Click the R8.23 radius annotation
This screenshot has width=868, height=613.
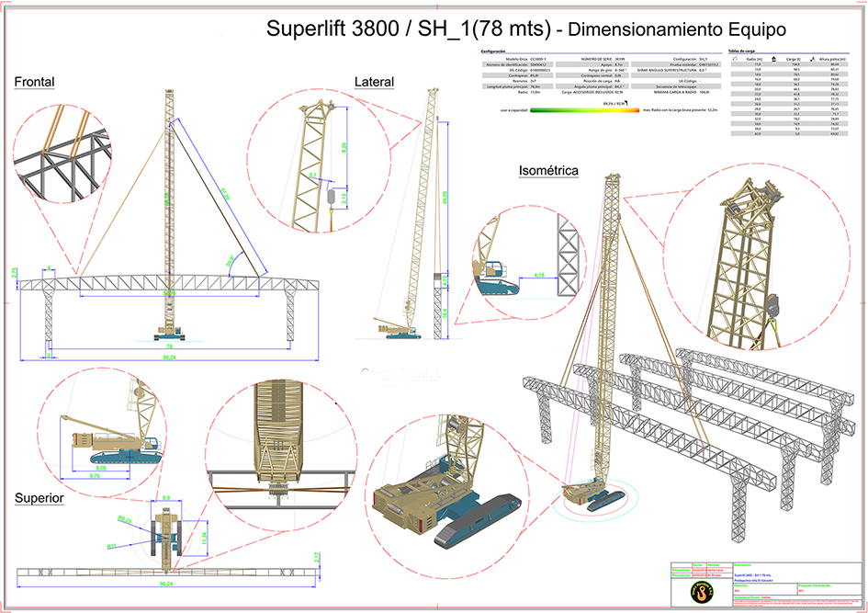pos(125,519)
